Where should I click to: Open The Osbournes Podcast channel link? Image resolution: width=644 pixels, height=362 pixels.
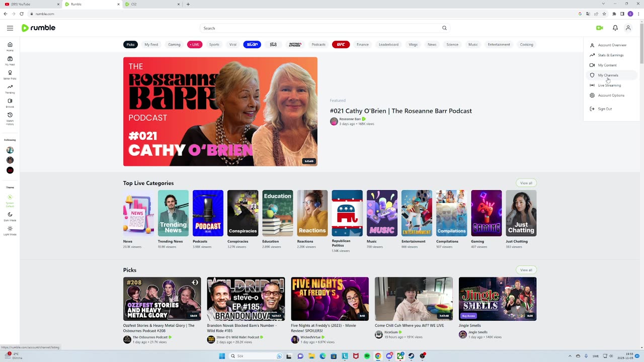coord(150,337)
